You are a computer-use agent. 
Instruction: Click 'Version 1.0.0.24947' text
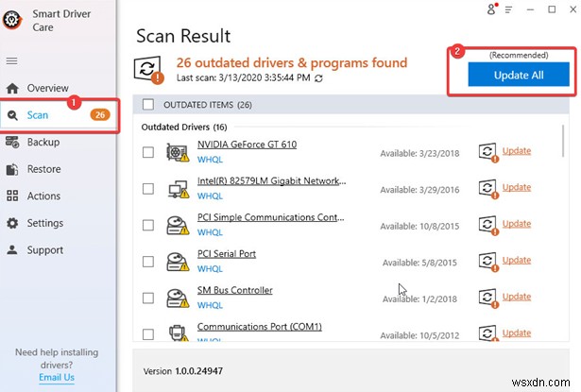(183, 371)
